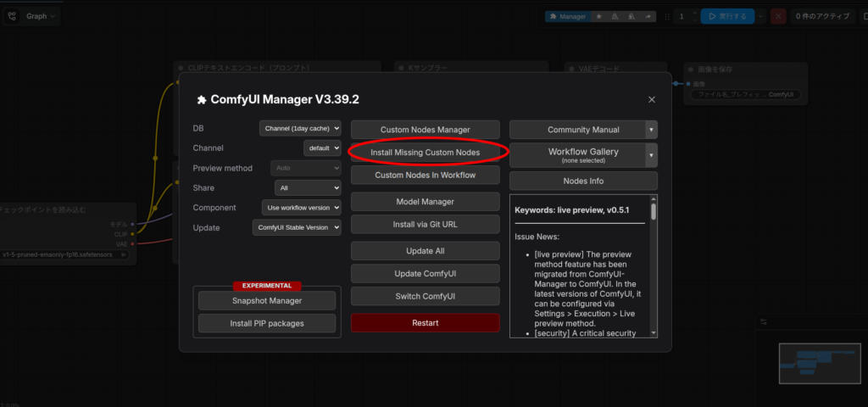Open the DB Channel (1day cache) dropdown

(300, 128)
